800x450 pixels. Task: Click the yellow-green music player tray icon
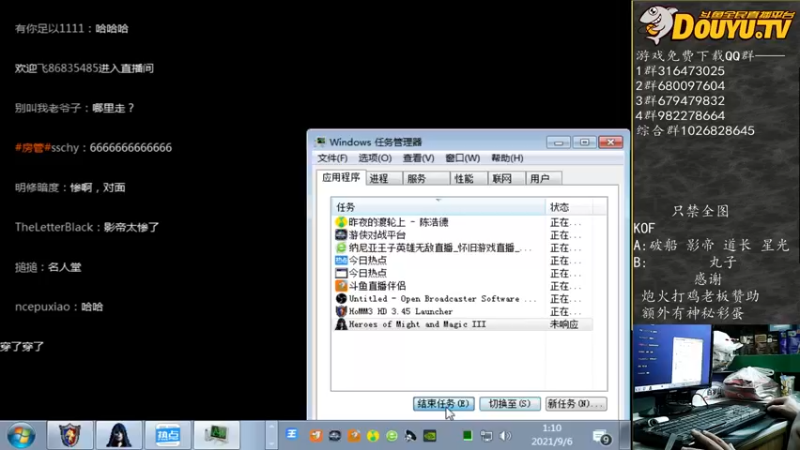point(373,436)
